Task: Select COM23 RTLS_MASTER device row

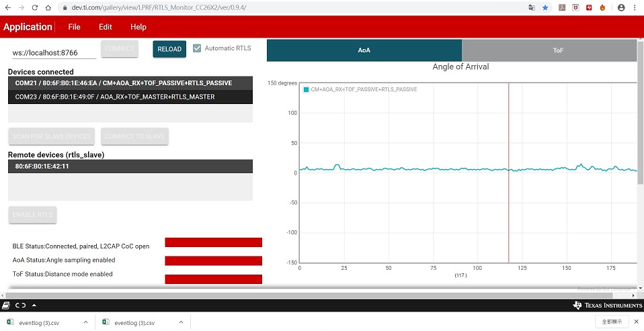Action: click(130, 97)
